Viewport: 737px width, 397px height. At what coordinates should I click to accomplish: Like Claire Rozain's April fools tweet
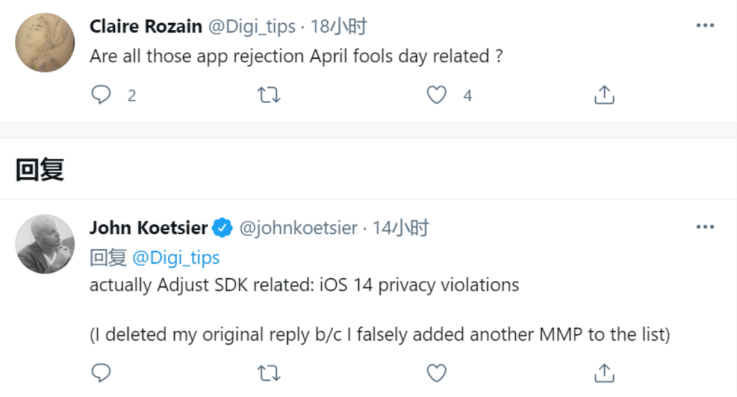(x=436, y=95)
